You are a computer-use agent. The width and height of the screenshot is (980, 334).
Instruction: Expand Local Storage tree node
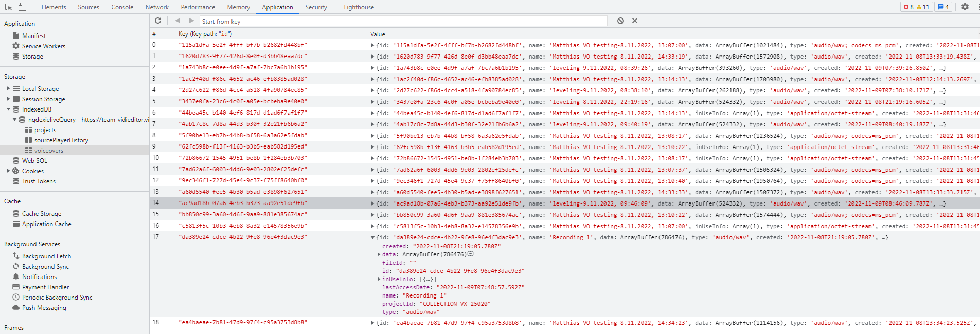point(8,89)
